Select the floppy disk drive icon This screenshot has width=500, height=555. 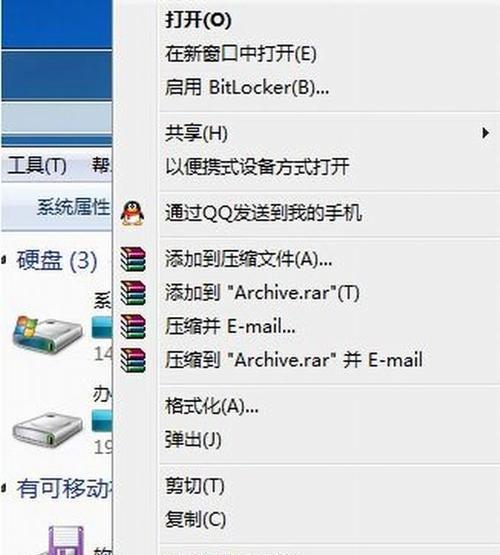point(65,541)
